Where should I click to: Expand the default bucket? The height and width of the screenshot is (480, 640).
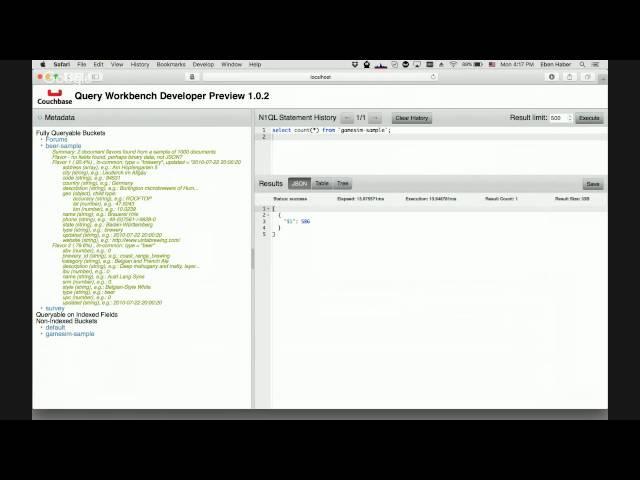(x=55, y=327)
